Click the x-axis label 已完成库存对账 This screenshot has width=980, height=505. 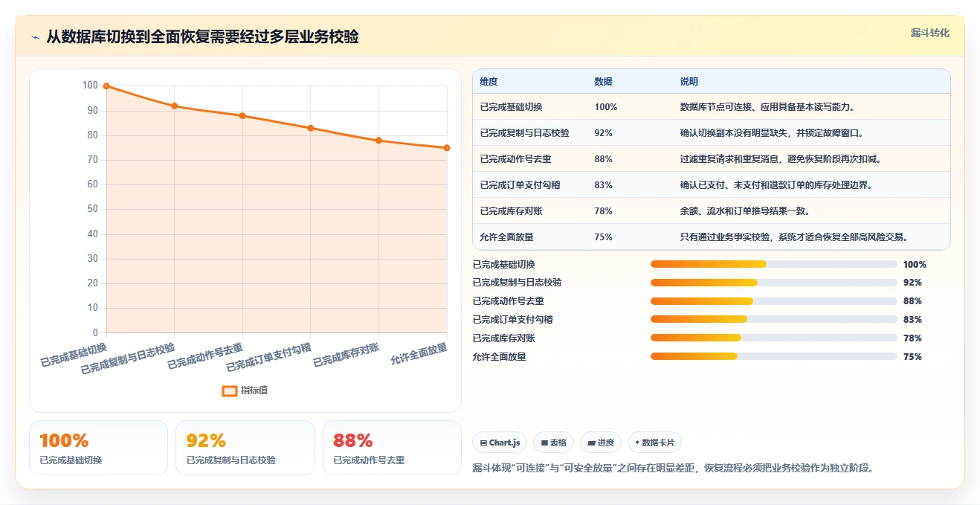[346, 356]
